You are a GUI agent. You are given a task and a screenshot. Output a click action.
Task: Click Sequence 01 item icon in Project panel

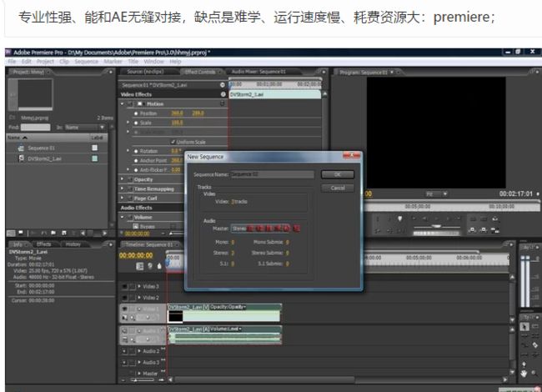click(x=21, y=148)
